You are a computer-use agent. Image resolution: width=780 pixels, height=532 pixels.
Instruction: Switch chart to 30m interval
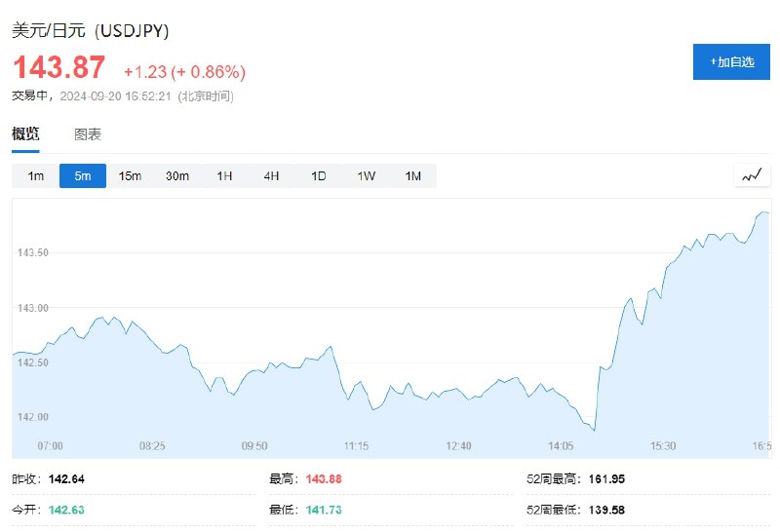click(x=177, y=176)
